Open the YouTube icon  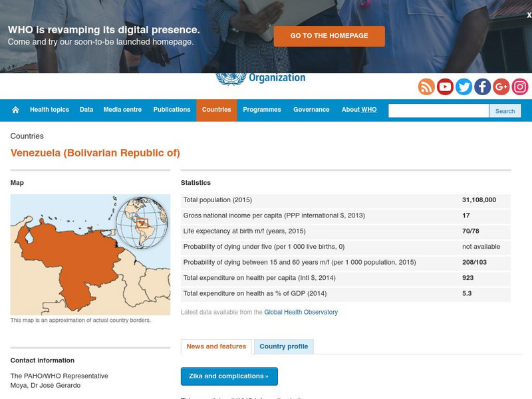point(445,87)
